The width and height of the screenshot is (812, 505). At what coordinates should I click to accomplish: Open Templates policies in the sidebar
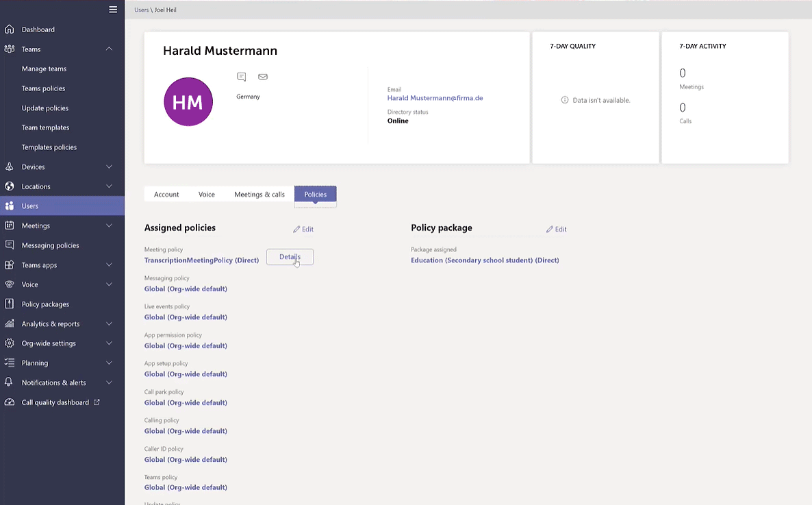49,147
